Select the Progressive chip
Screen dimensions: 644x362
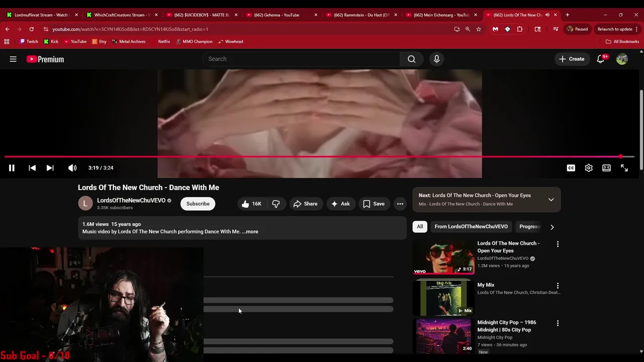point(529,227)
